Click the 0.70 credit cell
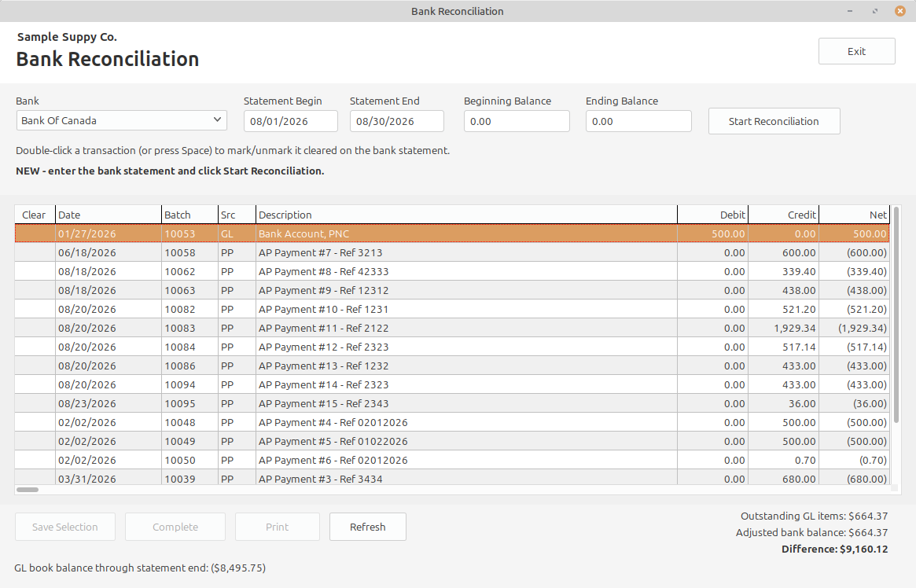Screen dimensions: 916x588 [783, 460]
